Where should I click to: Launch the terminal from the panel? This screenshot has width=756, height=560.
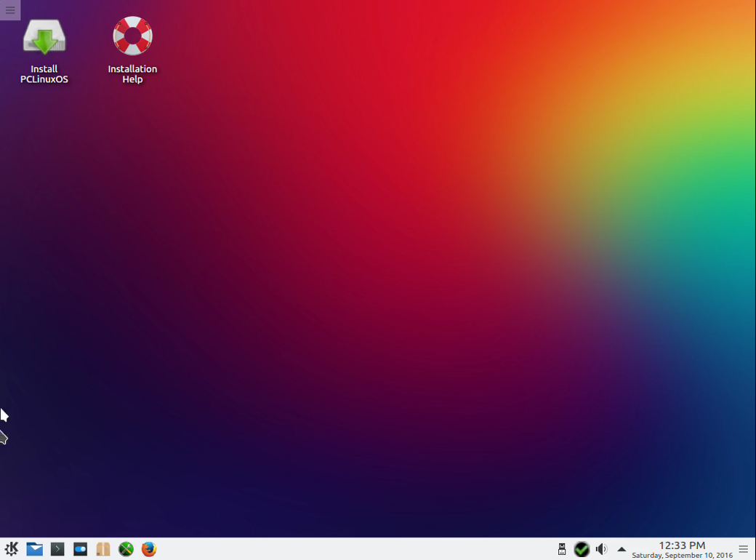pos(57,549)
